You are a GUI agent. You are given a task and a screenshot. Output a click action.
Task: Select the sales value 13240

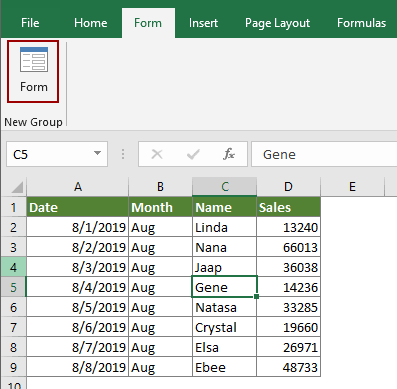pos(288,227)
